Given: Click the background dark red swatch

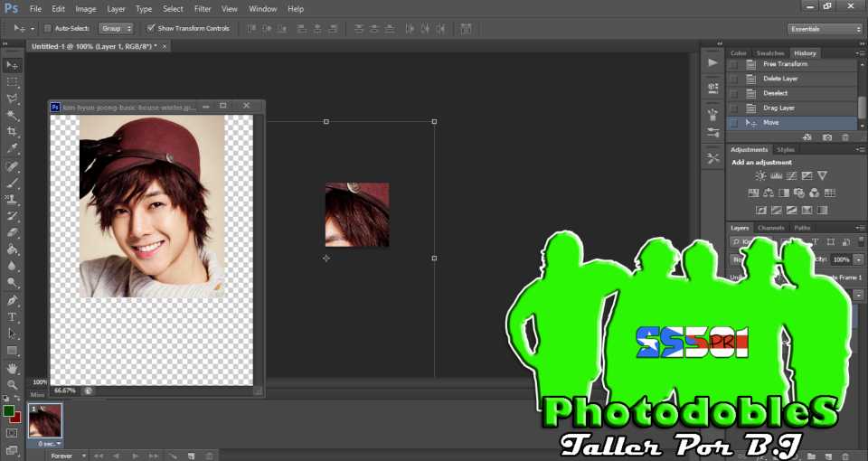Looking at the screenshot, I should [16, 419].
